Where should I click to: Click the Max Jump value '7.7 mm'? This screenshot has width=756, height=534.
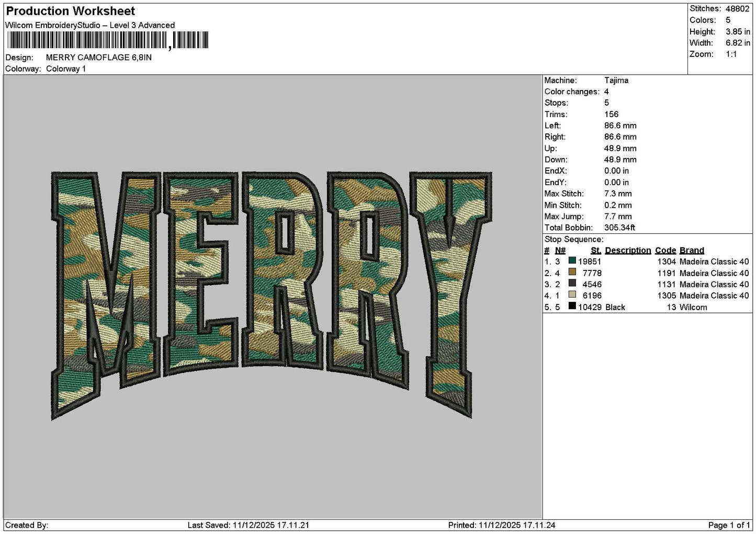click(618, 217)
